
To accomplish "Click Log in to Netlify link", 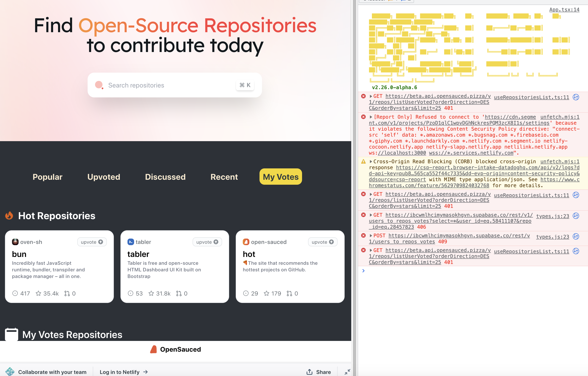I will click(x=124, y=372).
